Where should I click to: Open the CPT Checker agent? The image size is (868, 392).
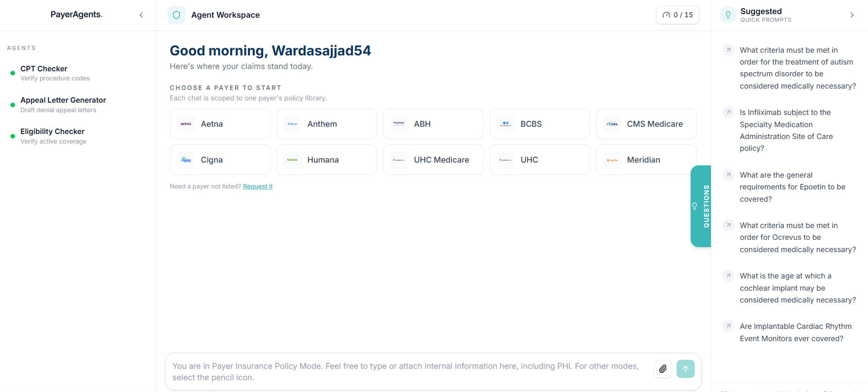[78, 73]
